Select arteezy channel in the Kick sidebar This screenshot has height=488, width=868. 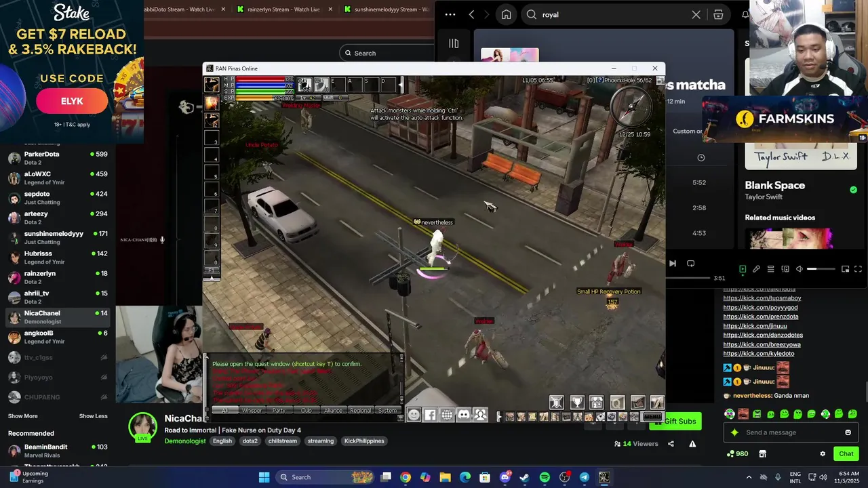point(58,218)
